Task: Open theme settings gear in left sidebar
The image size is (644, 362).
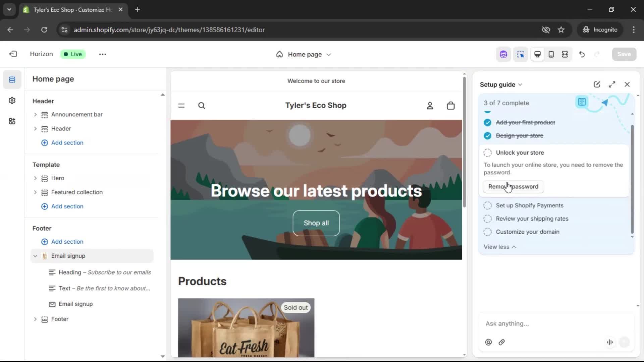Action: (x=12, y=100)
